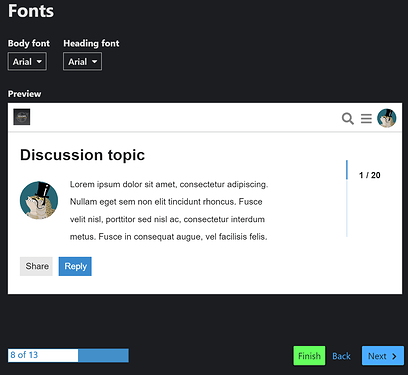Viewport: 408px width, 375px height.
Task: Click the Heading font label
Action: pyautogui.click(x=91, y=43)
